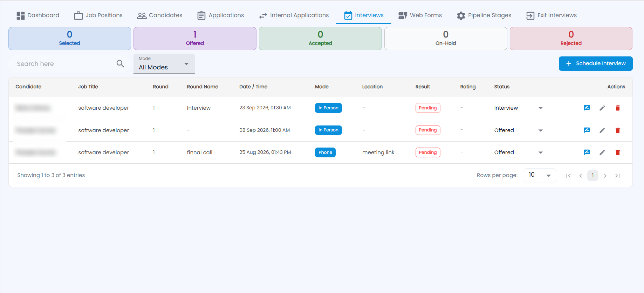Change status of 08 Sep interview row
The image size is (644, 293).
point(519,130)
